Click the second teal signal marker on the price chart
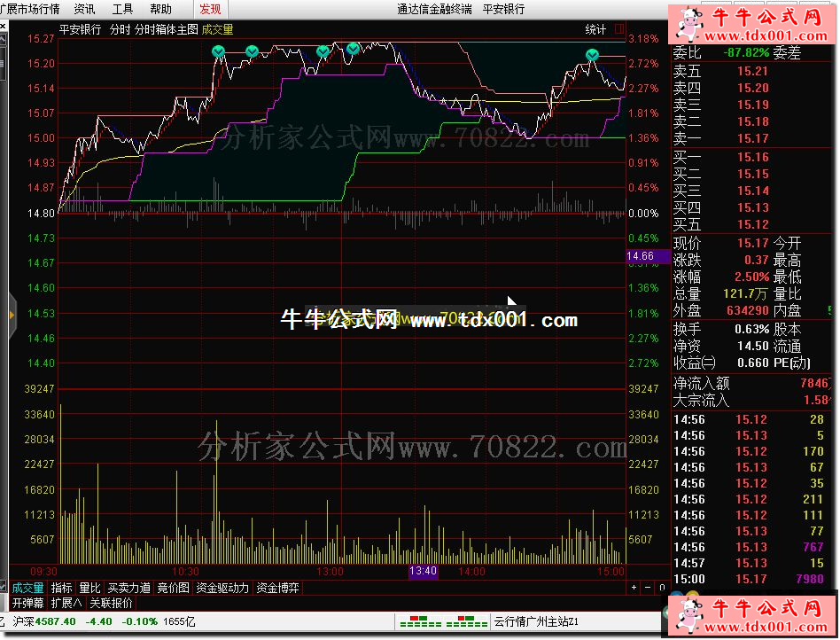 coord(252,51)
